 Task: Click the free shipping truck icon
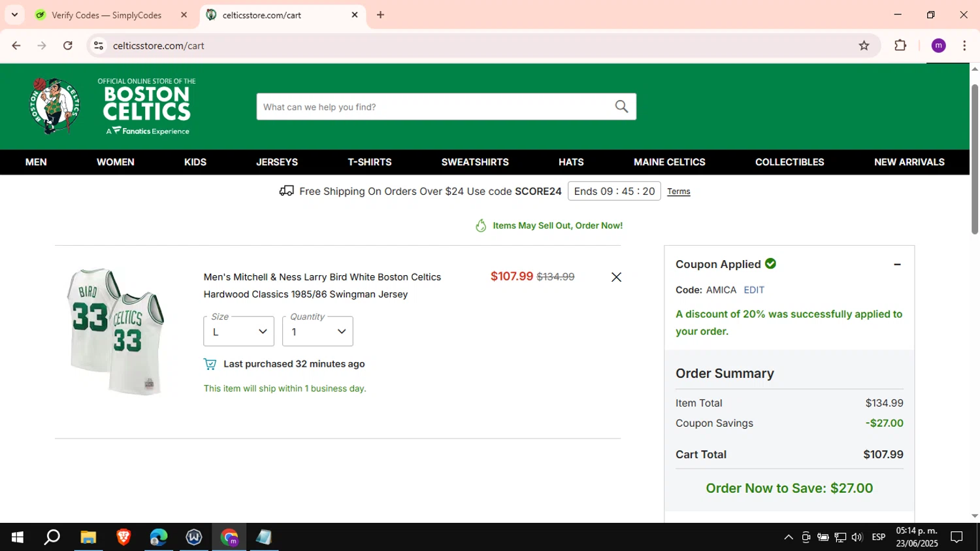coord(286,191)
